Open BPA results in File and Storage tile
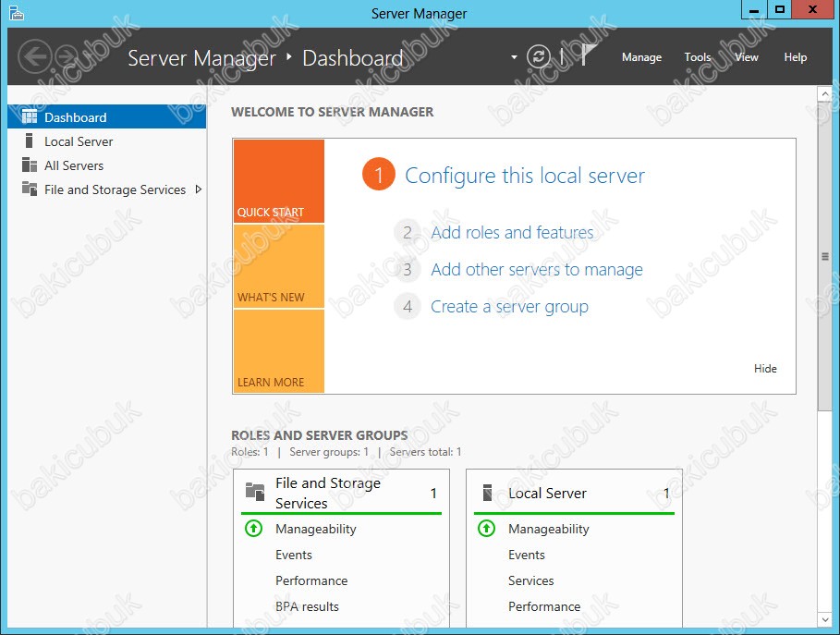Viewport: 840px width, 635px height. click(x=307, y=606)
